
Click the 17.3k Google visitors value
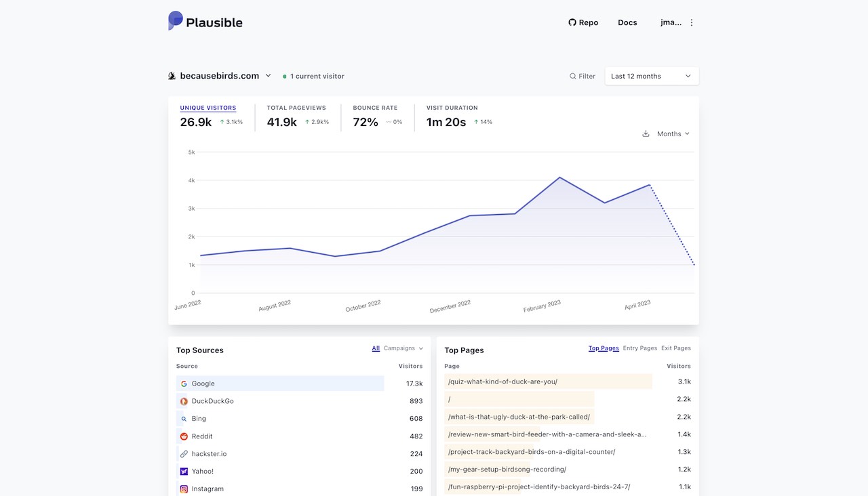[414, 384]
